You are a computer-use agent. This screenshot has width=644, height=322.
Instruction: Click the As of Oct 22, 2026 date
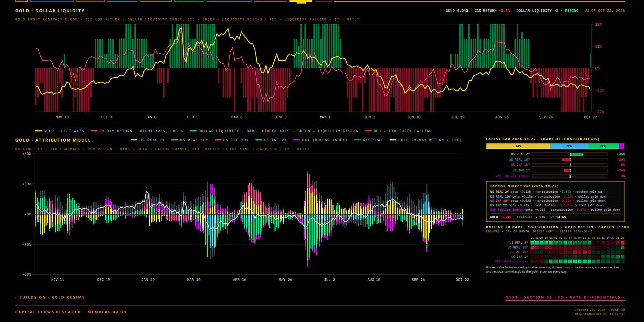pyautogui.click(x=604, y=10)
